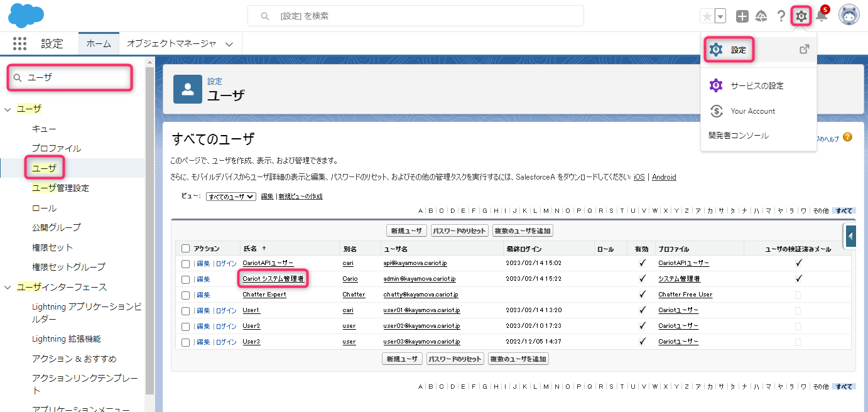
Task: Open the notifications bell
Action: click(821, 16)
